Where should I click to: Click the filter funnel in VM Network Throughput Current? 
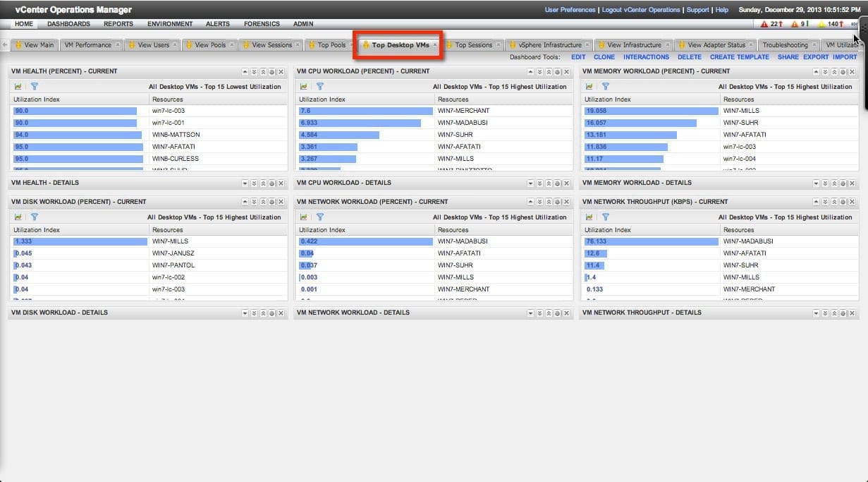coord(605,217)
